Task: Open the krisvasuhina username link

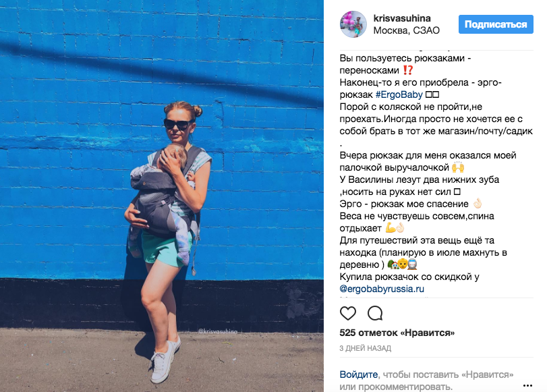Action: click(x=402, y=18)
